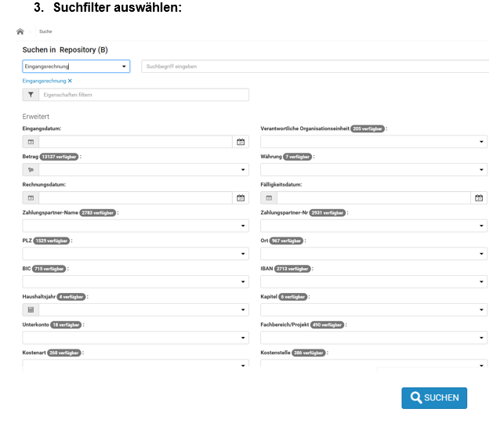Viewport: 504px width, 427px height.
Task: Expand the Kapitel dropdown
Action: click(x=482, y=310)
